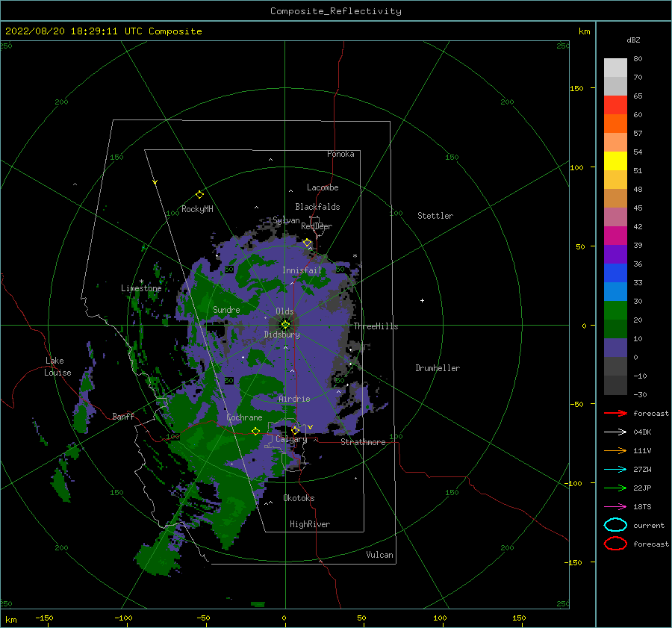Click the yellow diamond marker below RedDeer
This screenshot has width=672, height=628.
click(308, 243)
